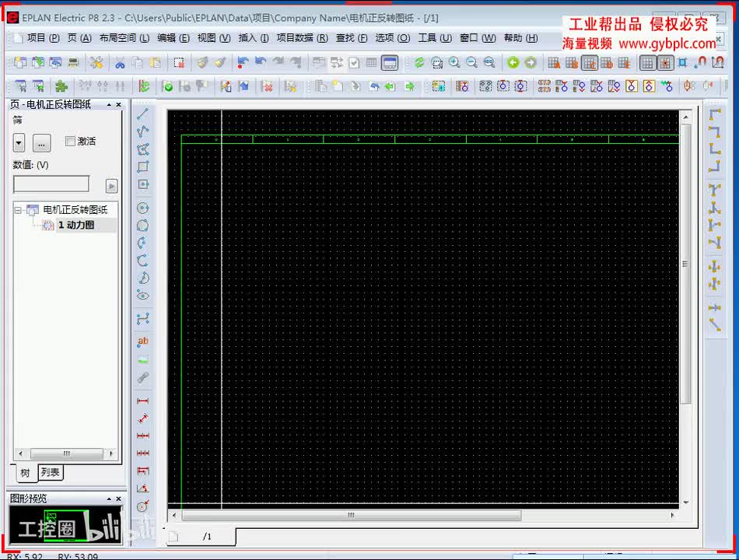Select the circle drawing tool
Viewport: 739px width, 560px height.
(x=143, y=208)
